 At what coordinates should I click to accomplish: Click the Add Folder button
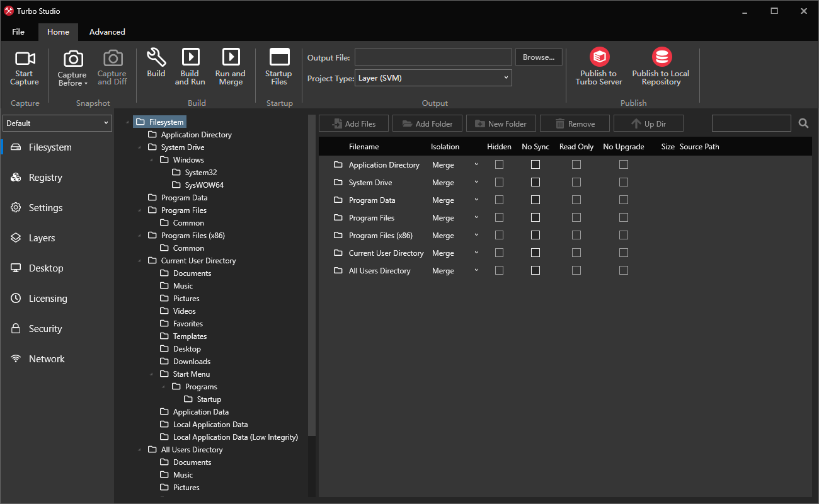click(427, 124)
